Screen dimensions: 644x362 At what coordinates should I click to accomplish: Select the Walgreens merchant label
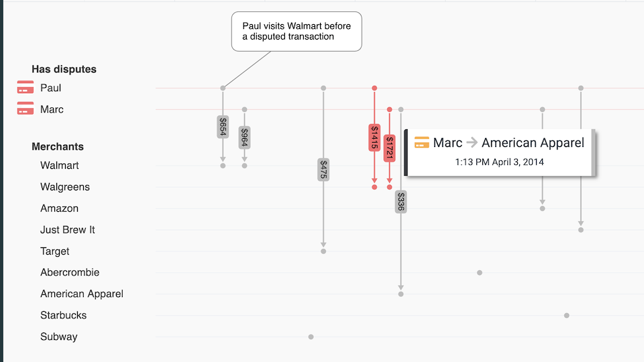(65, 187)
